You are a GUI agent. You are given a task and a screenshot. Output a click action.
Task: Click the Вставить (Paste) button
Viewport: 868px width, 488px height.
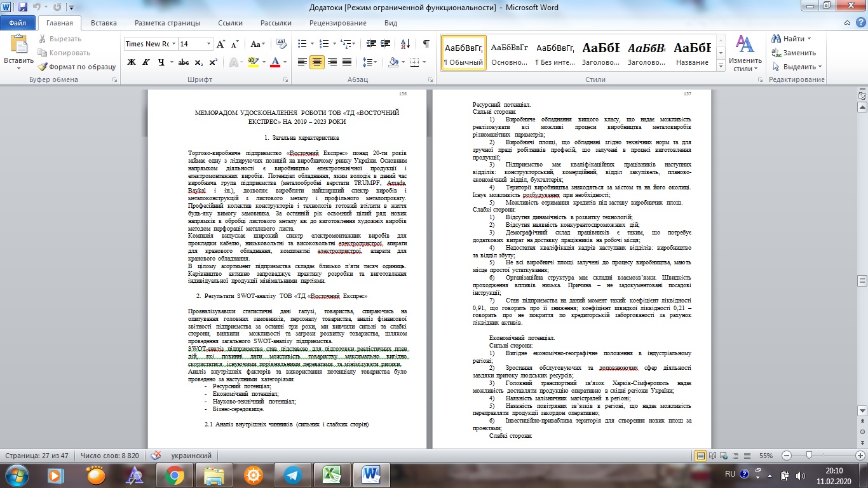point(18,53)
